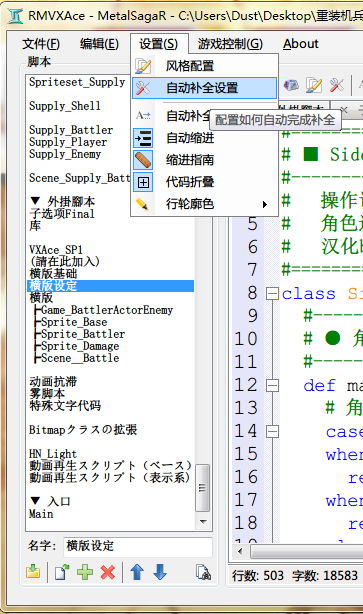Collapse the def fold marker at line 12
This screenshot has width=363, height=614.
click(272, 385)
